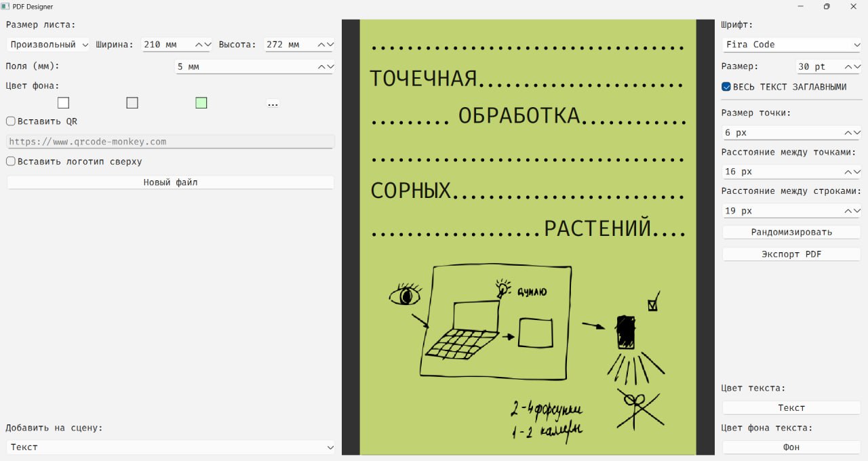Screen dimensions: 868x461
Task: Expand the Fira Code font dropdown
Action: click(x=791, y=45)
